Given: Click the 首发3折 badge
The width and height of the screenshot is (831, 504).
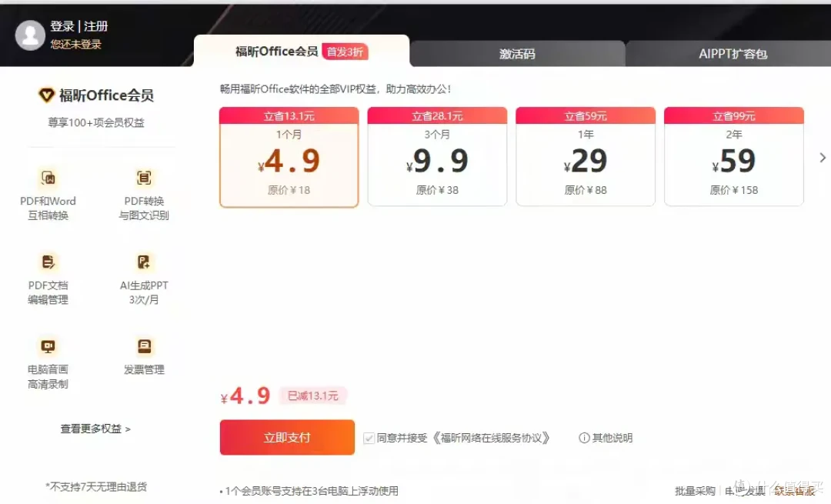Looking at the screenshot, I should 345,52.
